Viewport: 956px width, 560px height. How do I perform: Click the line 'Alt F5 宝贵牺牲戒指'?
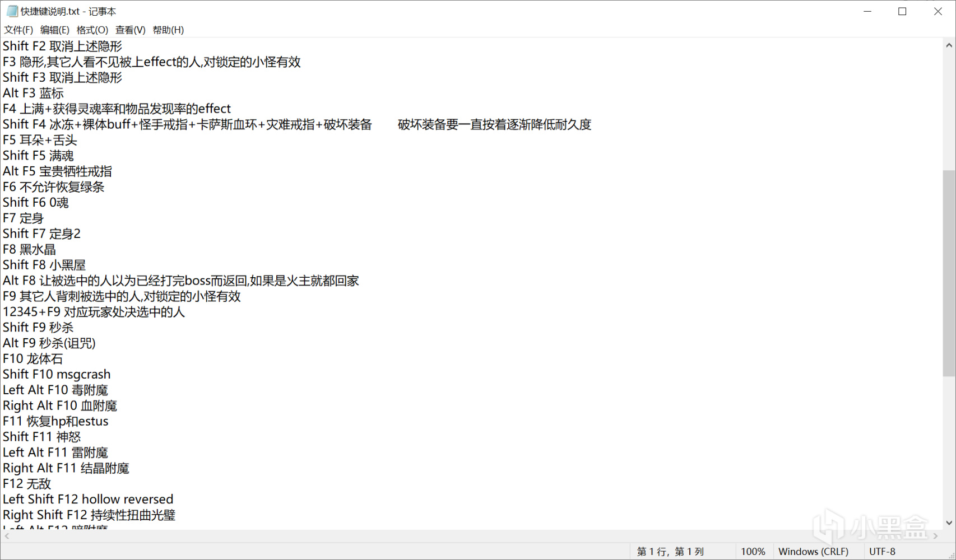[x=57, y=172]
